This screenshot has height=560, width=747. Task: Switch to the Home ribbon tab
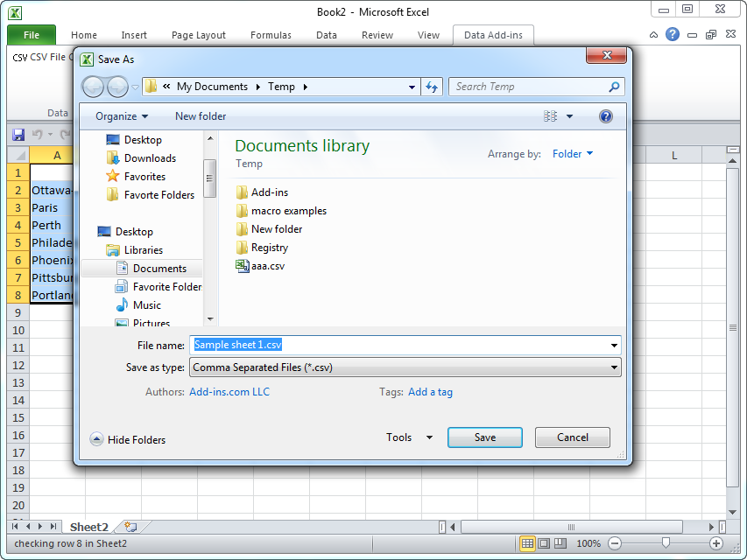84,35
